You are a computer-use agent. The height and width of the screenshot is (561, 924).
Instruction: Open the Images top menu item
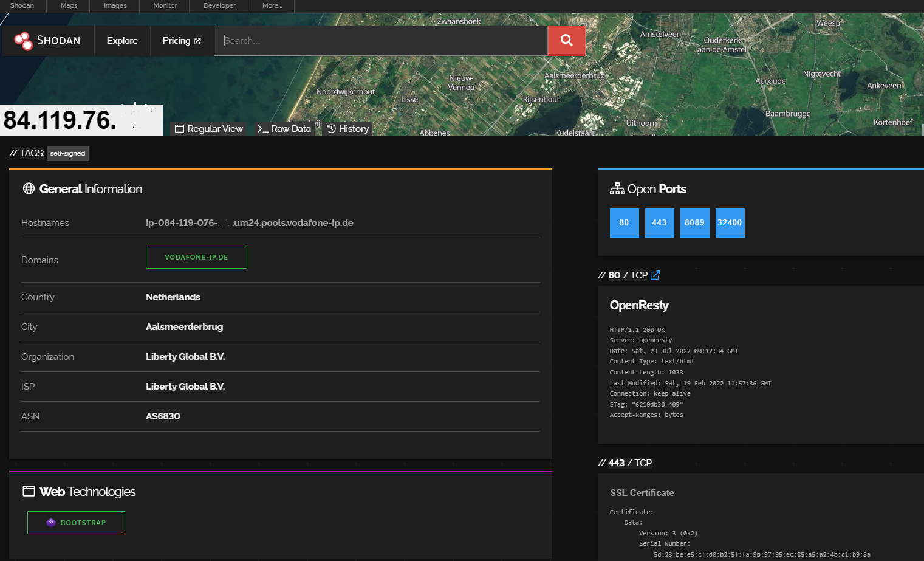[x=115, y=5]
